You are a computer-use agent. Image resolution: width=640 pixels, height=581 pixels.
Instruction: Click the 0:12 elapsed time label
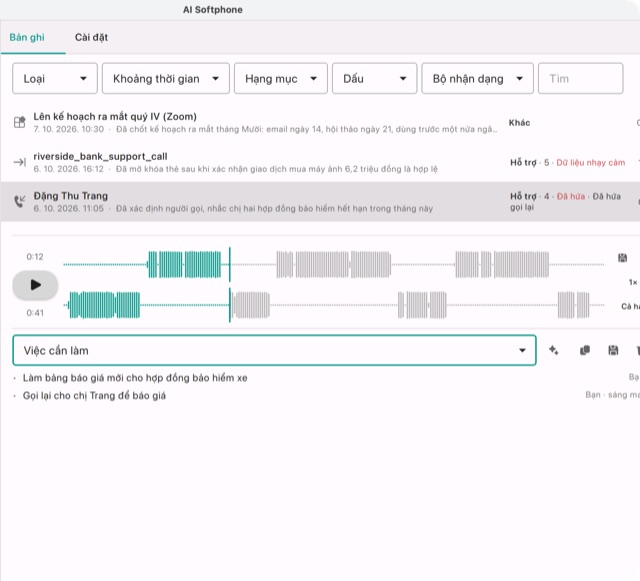click(x=35, y=257)
